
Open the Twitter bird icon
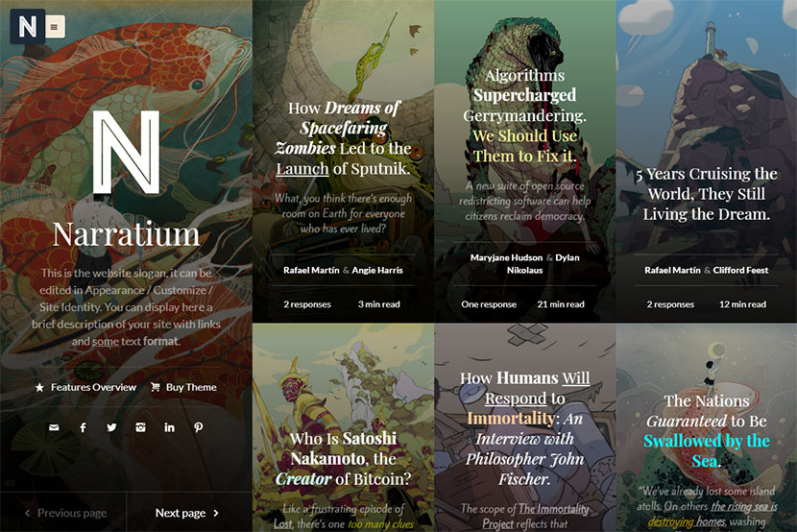[x=111, y=427]
